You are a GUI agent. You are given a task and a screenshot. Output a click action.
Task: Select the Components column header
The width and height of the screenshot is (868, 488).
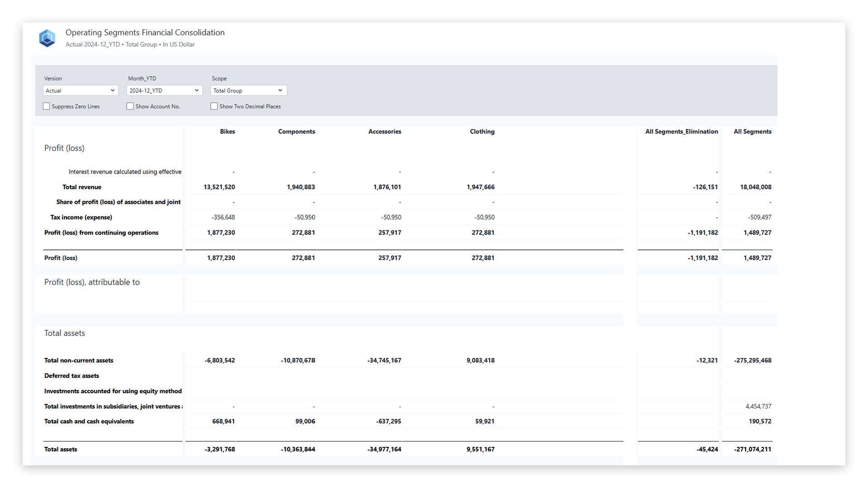296,131
